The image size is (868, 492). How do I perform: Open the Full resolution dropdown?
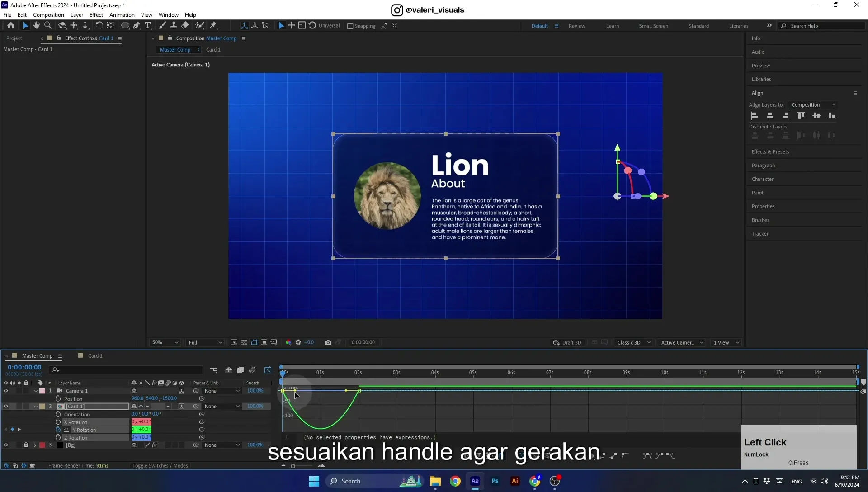(x=205, y=342)
